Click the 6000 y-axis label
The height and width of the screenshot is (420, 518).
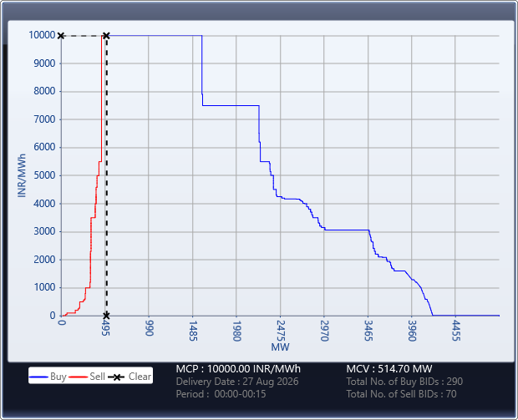[44, 147]
